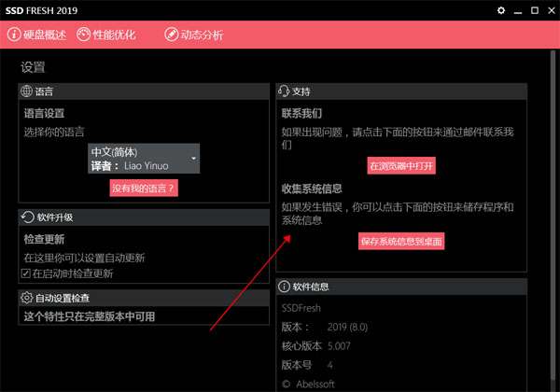Go to the 动态分析 tab
Image resolution: width=560 pixels, height=392 pixels.
click(x=194, y=35)
